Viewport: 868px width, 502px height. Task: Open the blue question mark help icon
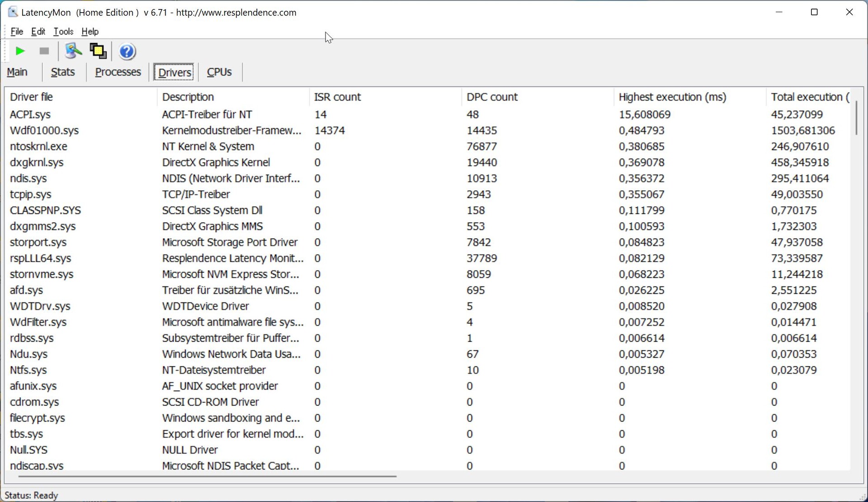coord(127,52)
